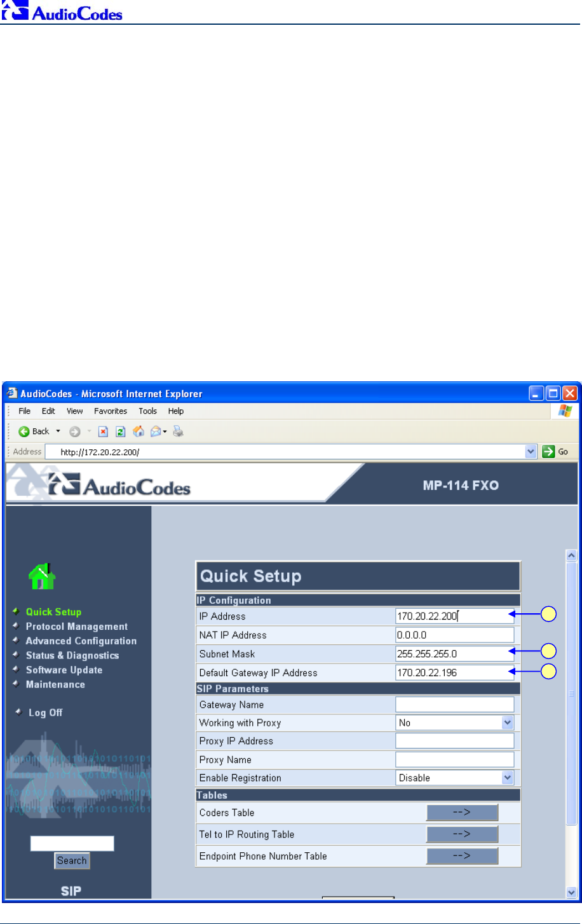Open the Endpoint Phone Number Table button

462,855
